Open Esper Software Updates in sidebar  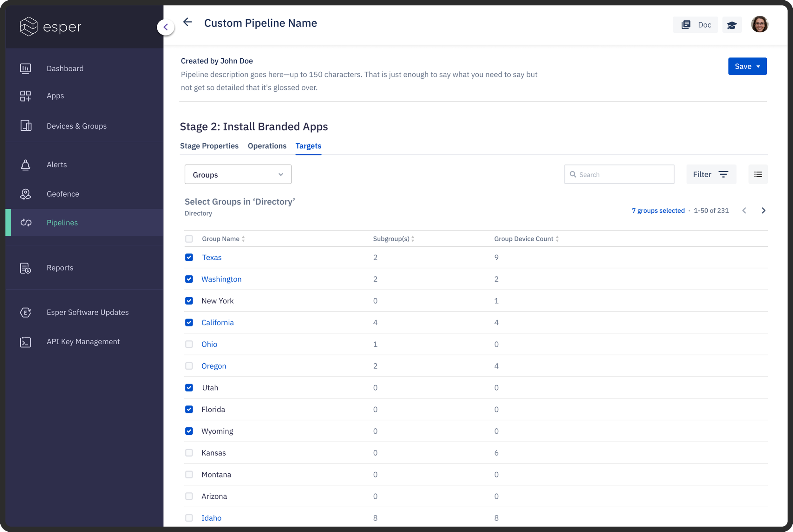(87, 312)
